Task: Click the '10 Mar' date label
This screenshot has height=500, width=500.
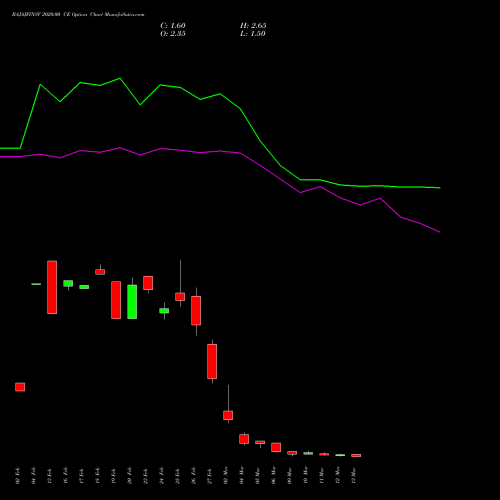Action: 306,476
